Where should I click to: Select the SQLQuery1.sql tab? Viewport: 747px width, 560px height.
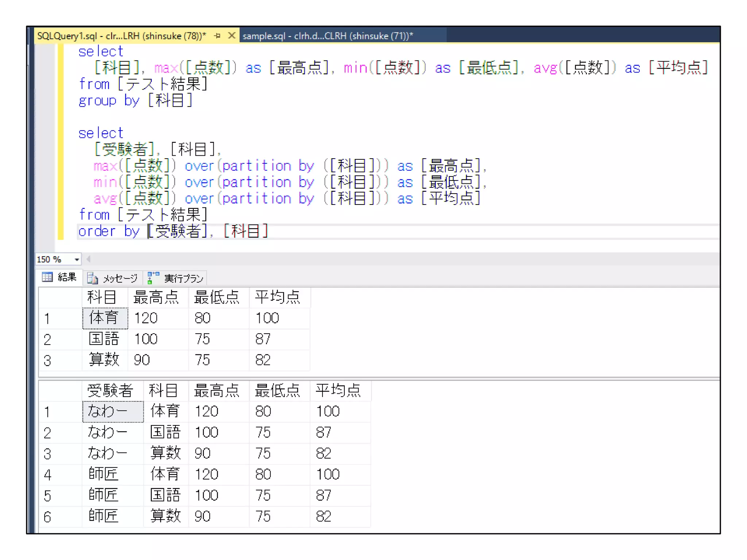[121, 36]
